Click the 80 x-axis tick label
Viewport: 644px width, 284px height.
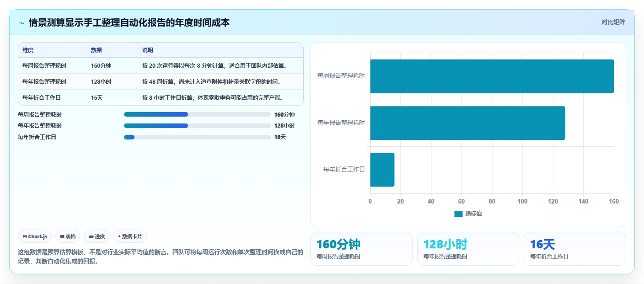tap(492, 201)
